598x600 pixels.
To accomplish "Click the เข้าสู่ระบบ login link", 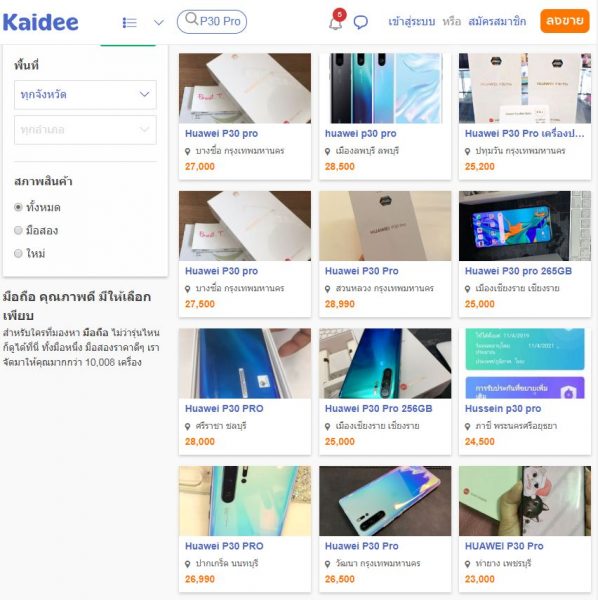I will tap(412, 21).
